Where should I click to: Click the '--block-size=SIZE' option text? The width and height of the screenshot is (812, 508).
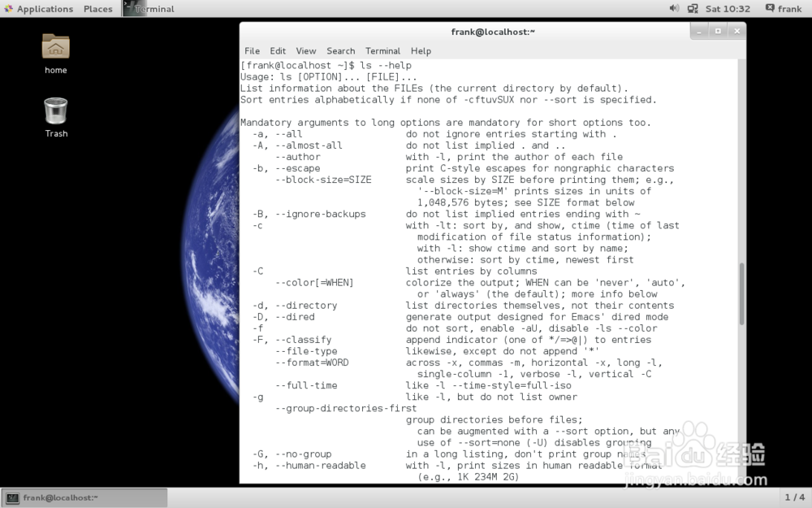[323, 180]
